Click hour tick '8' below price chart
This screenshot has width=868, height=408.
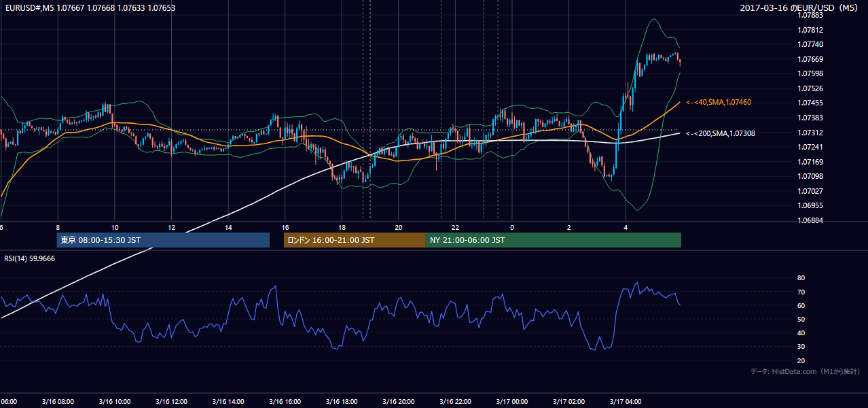tap(58, 227)
